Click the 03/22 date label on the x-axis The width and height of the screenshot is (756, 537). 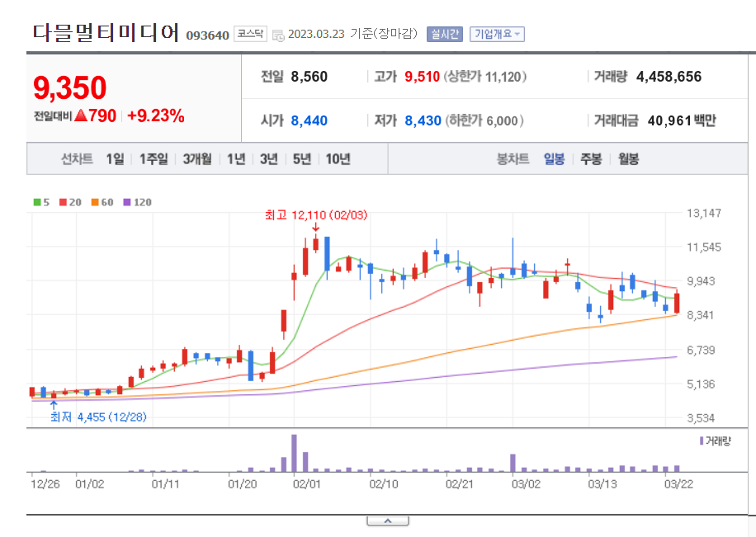[x=678, y=484]
